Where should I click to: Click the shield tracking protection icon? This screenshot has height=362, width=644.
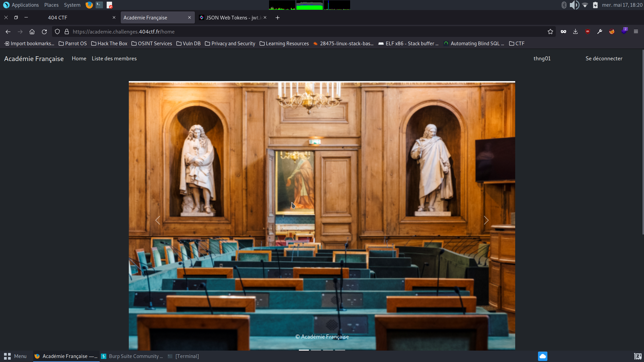[x=57, y=32]
